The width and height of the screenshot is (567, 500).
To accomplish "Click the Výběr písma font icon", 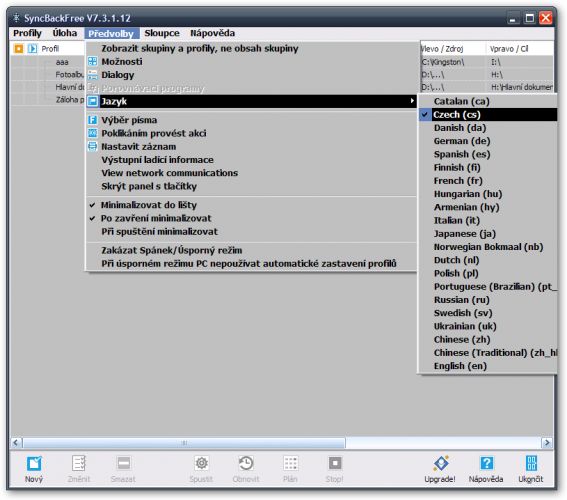I will click(93, 120).
